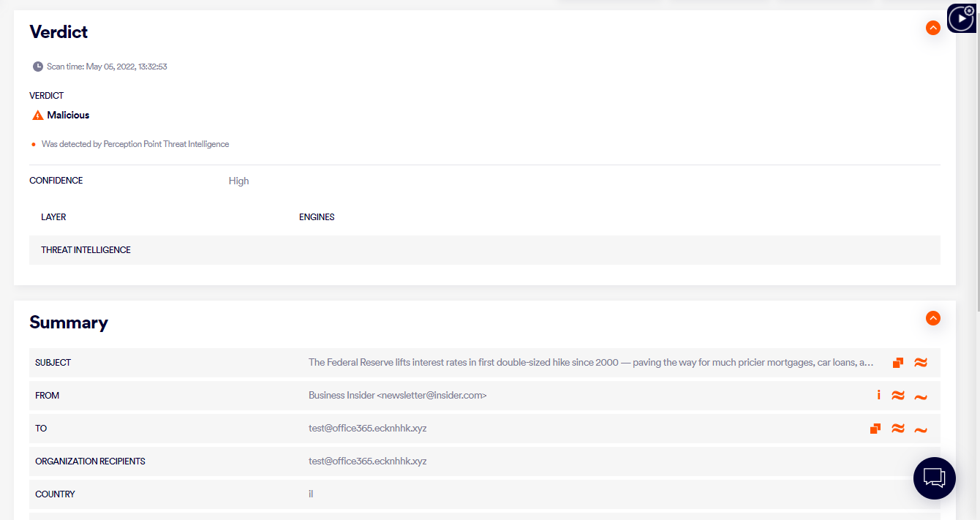
Task: Open the chat support widget
Action: point(934,478)
